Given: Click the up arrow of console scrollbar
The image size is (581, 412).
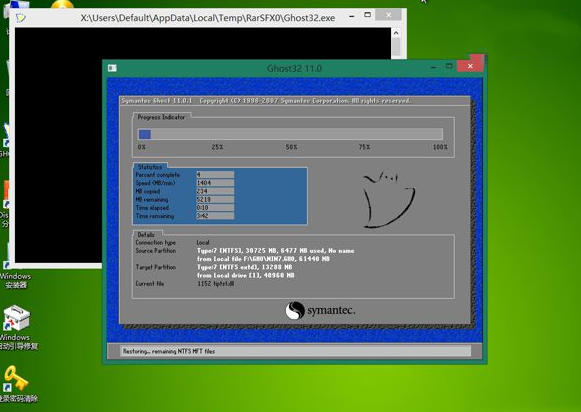Looking at the screenshot, I should [396, 33].
